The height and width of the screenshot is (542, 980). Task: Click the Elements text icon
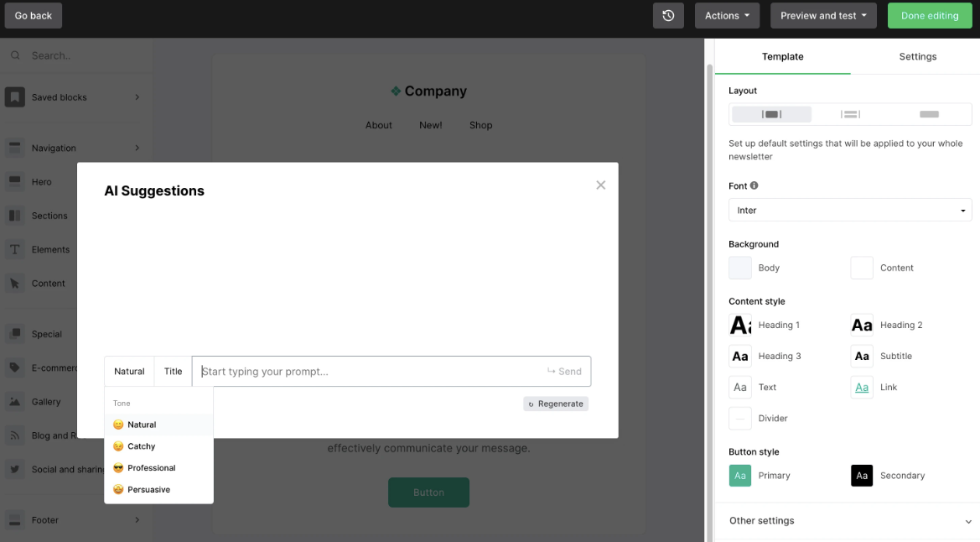(x=15, y=249)
